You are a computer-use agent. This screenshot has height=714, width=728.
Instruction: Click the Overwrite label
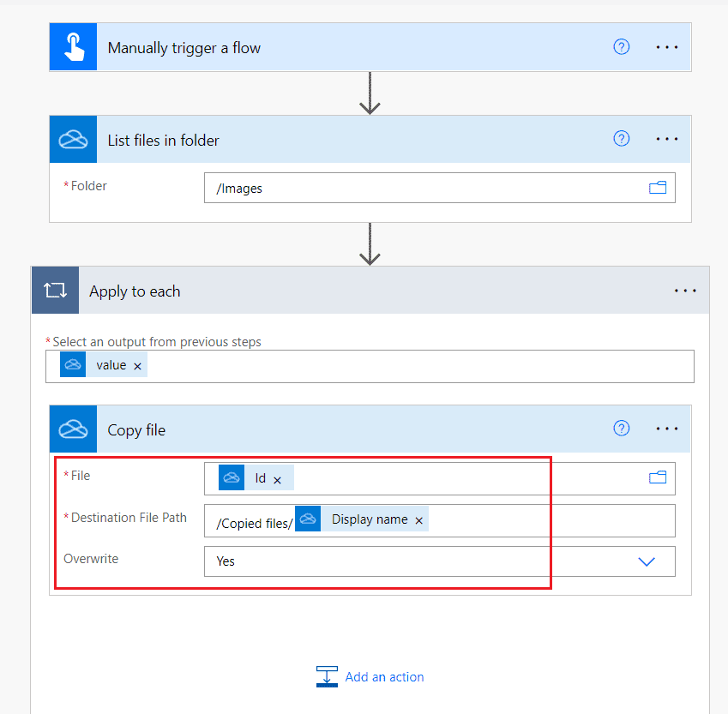(x=91, y=559)
